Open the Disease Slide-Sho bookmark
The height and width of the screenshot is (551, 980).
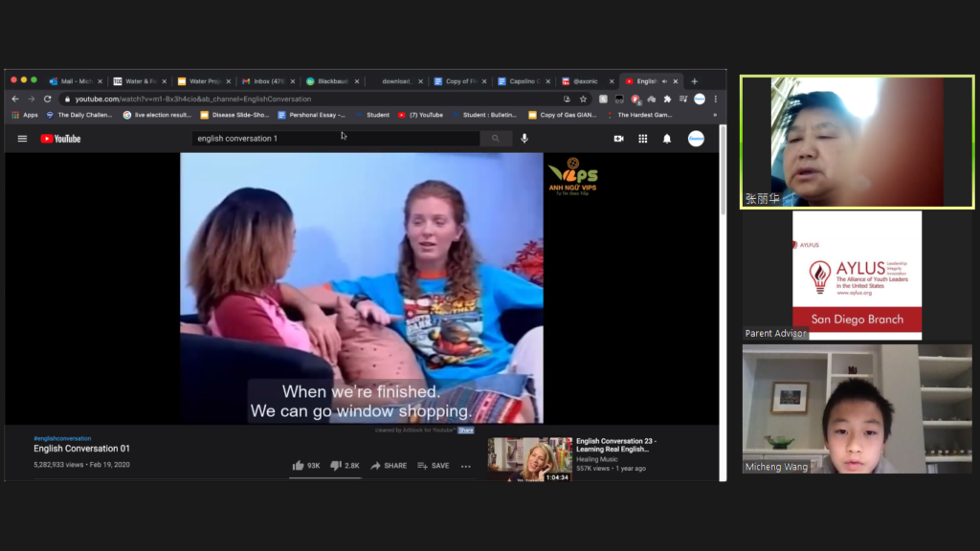pyautogui.click(x=234, y=115)
